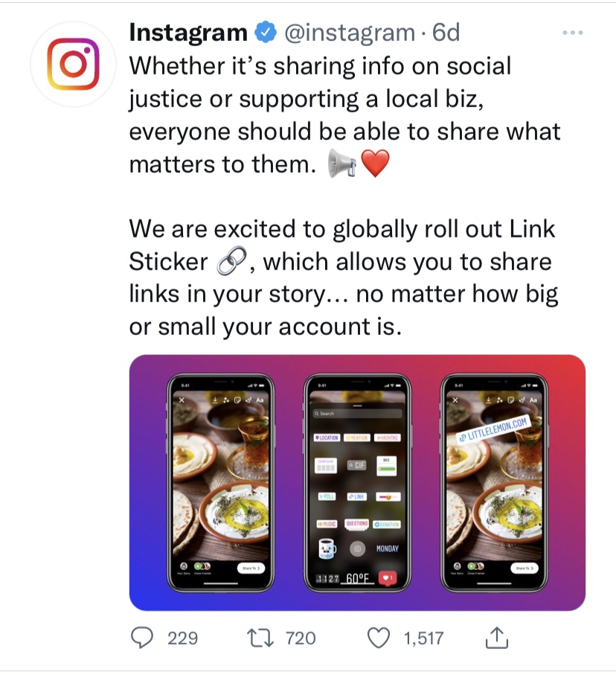Click the Instagram display name
Viewport: 616px width, 675px height.
click(188, 33)
